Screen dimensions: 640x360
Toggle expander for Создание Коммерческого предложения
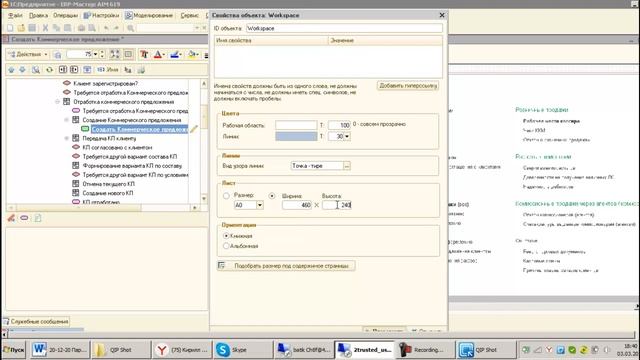coord(67,120)
